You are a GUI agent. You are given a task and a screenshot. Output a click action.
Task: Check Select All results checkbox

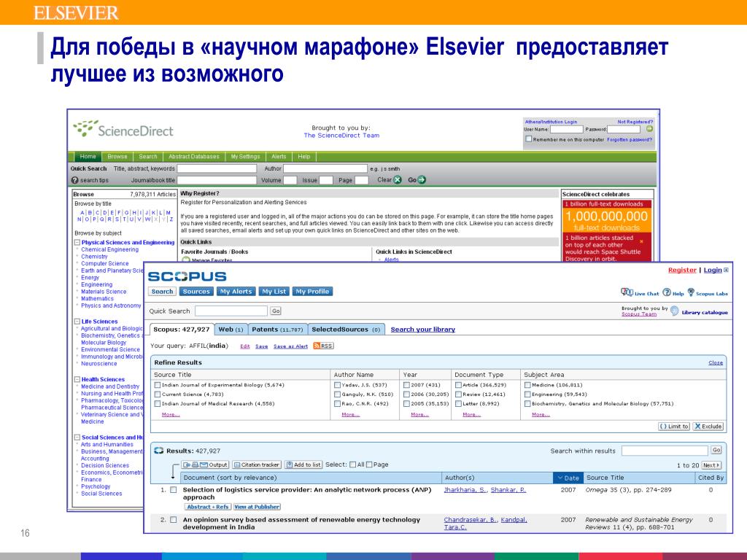point(352,464)
